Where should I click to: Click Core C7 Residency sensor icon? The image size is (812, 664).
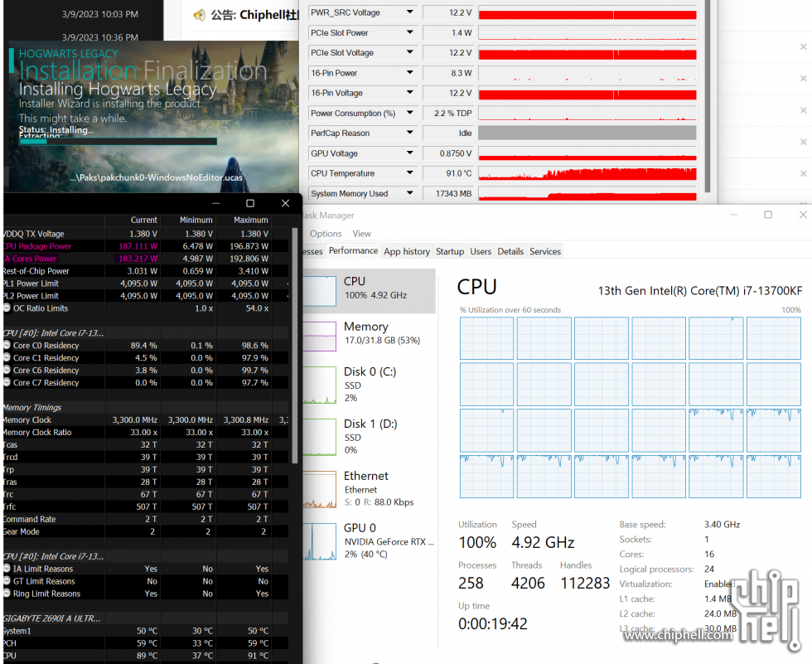(x=7, y=382)
